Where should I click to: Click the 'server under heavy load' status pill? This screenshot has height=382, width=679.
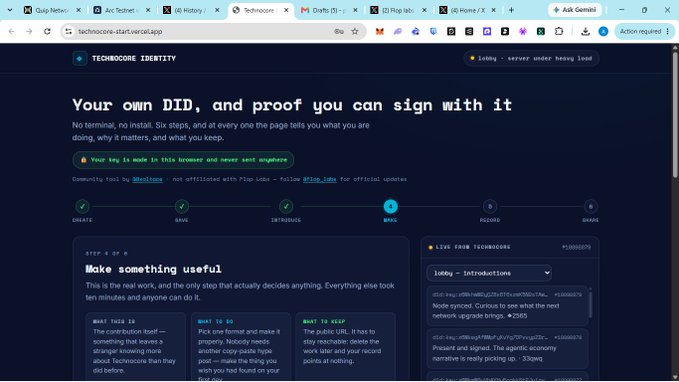coord(531,58)
